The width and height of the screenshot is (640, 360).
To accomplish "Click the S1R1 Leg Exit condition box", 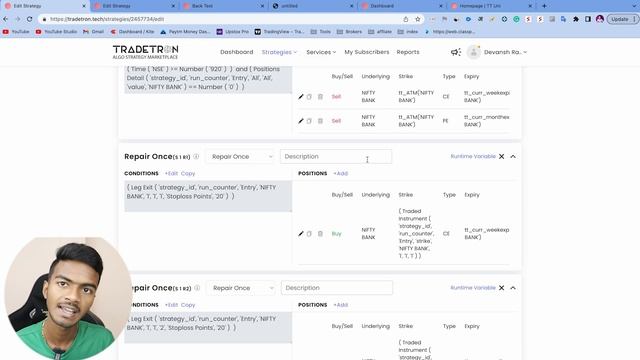I will pos(208,197).
